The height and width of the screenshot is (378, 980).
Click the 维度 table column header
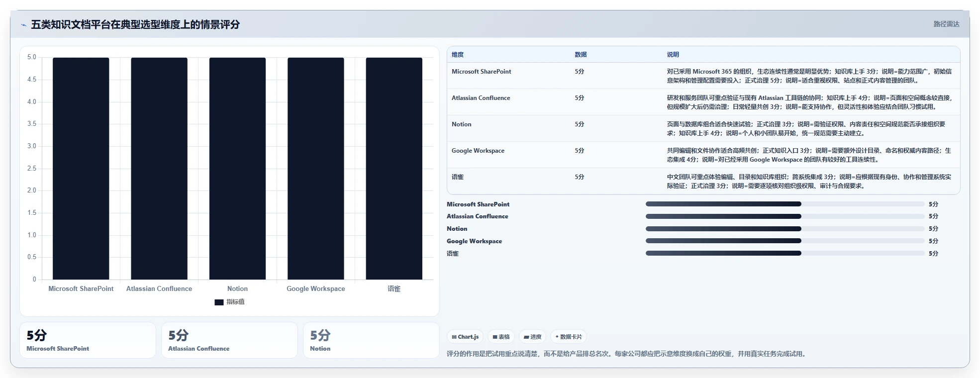(458, 55)
